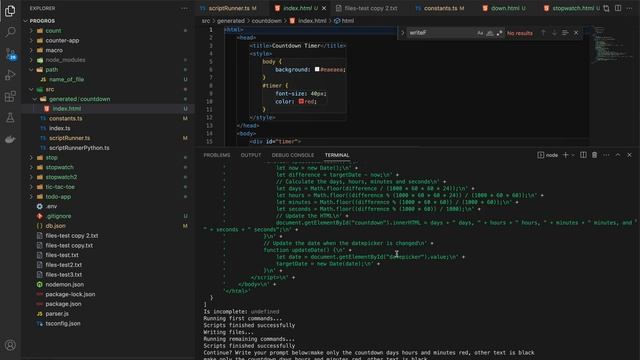
Task: Open the white background color swatch
Action: pyautogui.click(x=317, y=70)
